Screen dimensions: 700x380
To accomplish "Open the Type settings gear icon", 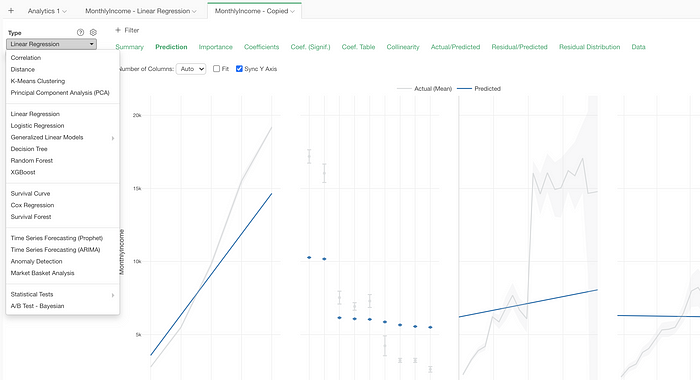I will point(93,32).
